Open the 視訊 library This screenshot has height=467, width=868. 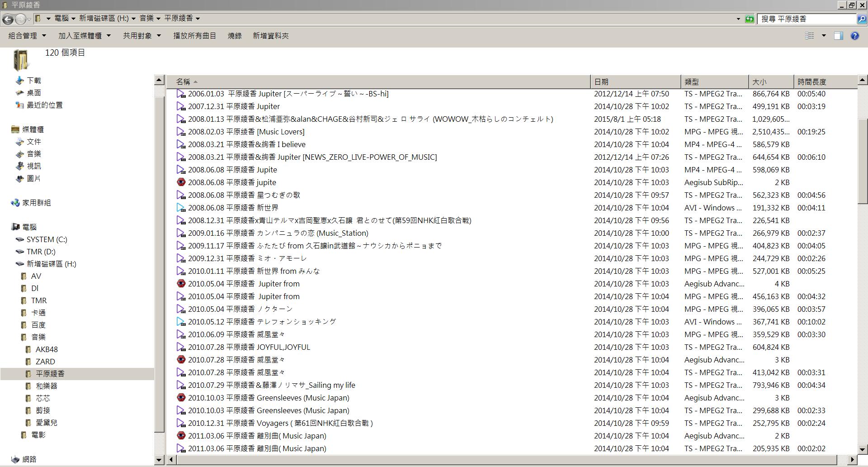pos(33,166)
